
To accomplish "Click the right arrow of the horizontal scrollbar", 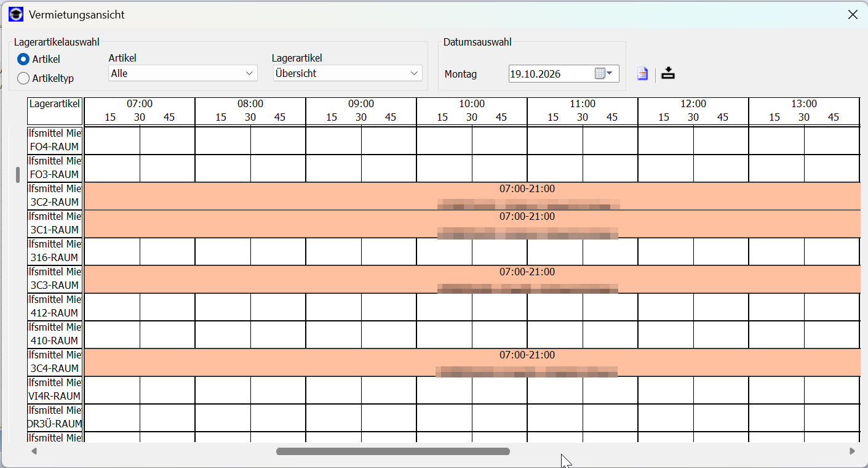I will click(852, 451).
